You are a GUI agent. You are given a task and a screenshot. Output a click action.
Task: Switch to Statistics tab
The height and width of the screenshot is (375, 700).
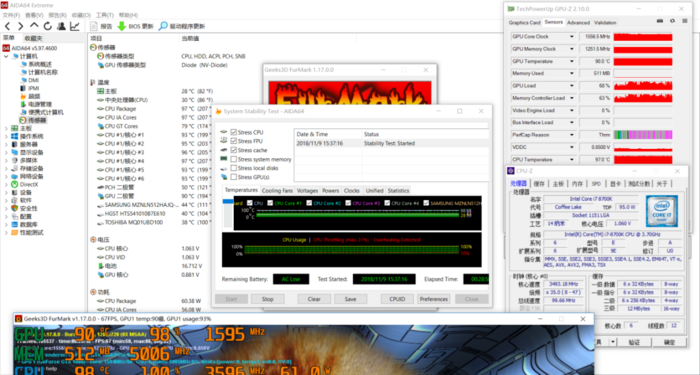[398, 191]
